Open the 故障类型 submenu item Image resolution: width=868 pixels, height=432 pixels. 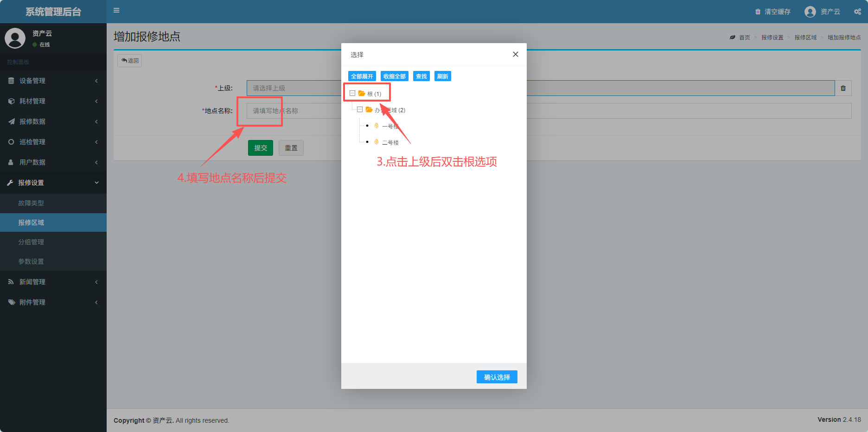[x=31, y=203]
